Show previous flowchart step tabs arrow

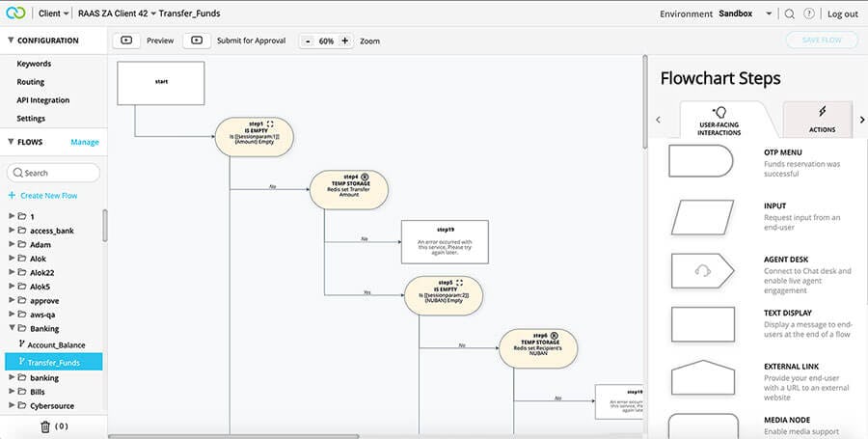(658, 120)
